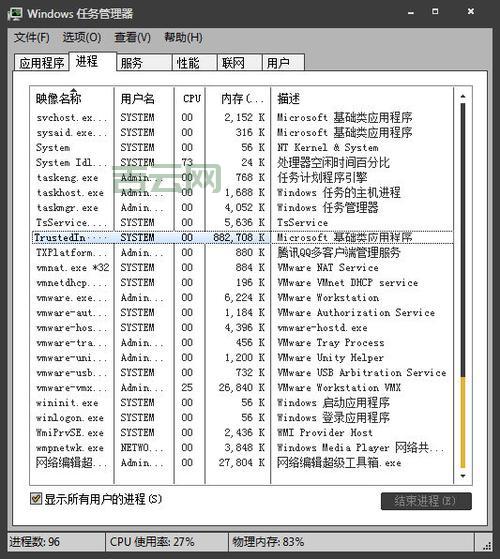
Task: Select the System process row
Action: (x=242, y=147)
